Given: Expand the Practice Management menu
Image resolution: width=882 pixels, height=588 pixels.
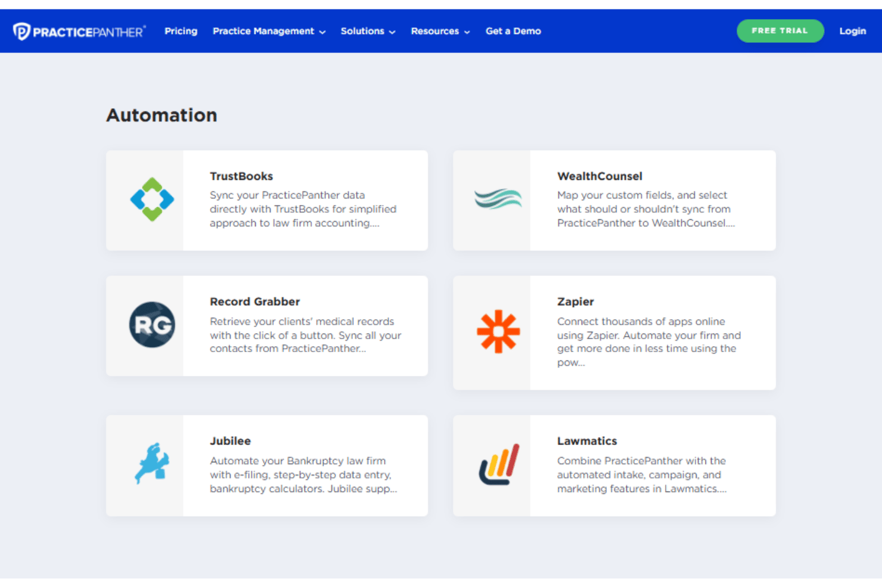Looking at the screenshot, I should click(269, 31).
